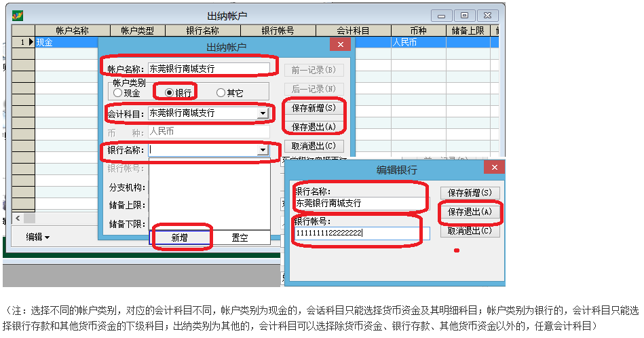Click 取消退出(C) in 出纳帐户 dialog
The width and height of the screenshot is (644, 338).
[314, 146]
